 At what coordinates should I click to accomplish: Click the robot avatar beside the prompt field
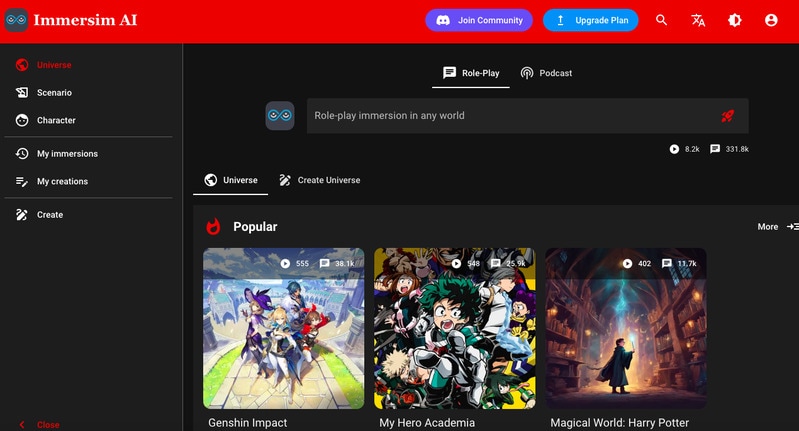pos(280,116)
